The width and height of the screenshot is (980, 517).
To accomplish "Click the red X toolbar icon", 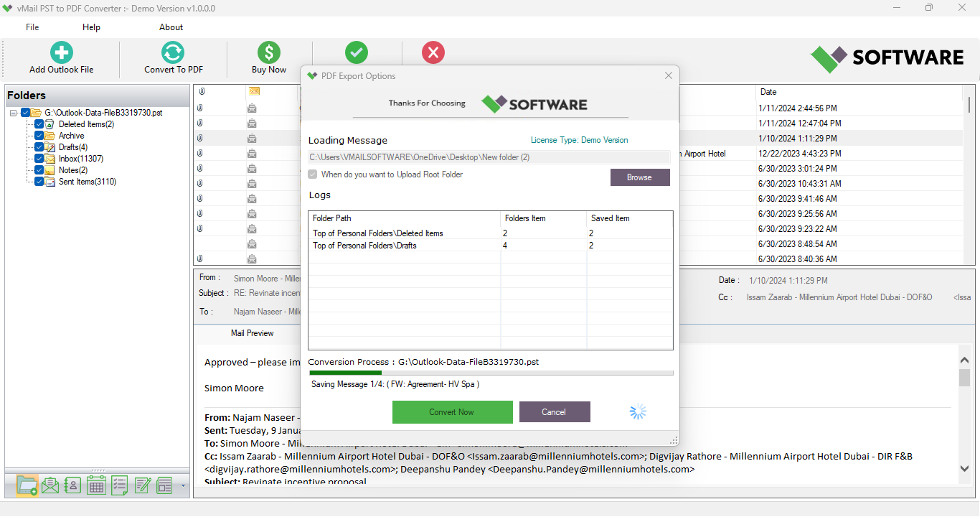I will pos(433,52).
